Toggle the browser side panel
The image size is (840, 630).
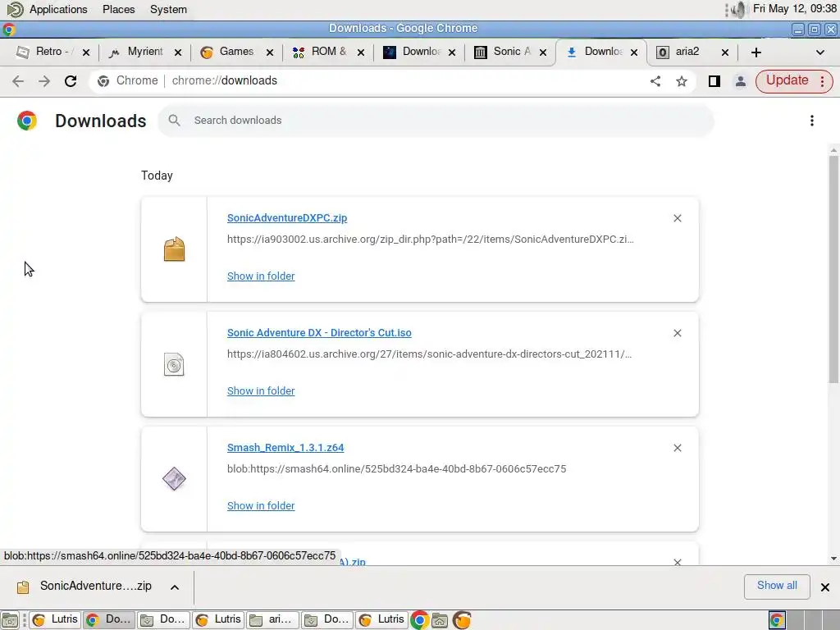[x=714, y=81]
